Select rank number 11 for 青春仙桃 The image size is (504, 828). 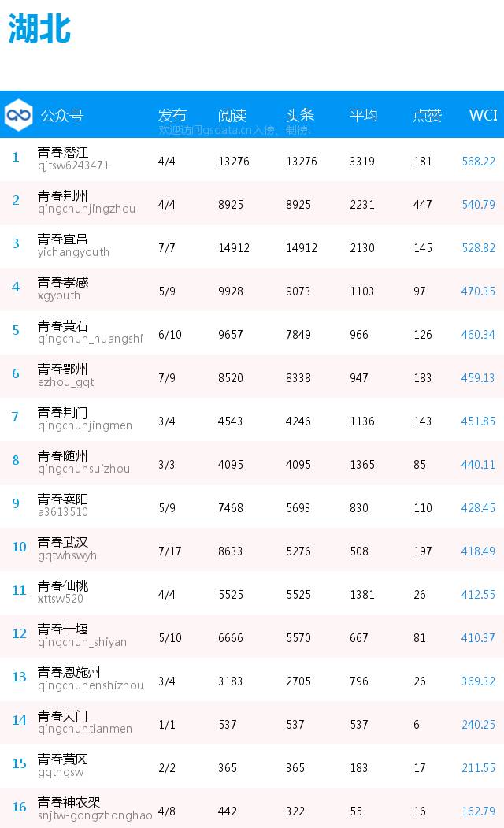point(19,590)
